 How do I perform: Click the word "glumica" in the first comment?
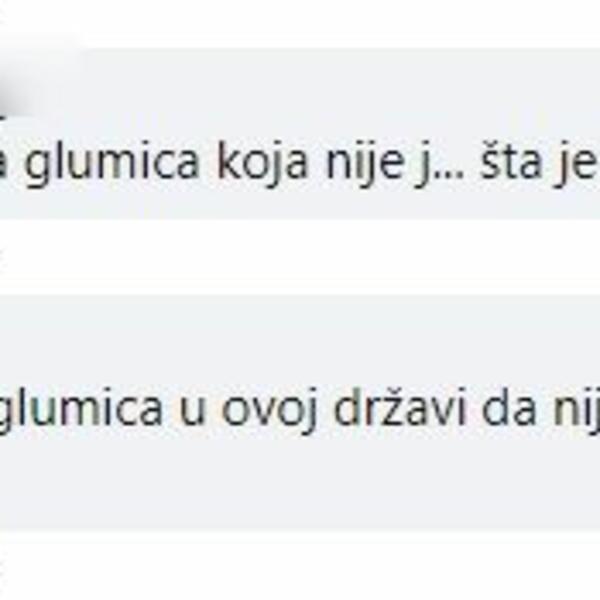(111, 164)
